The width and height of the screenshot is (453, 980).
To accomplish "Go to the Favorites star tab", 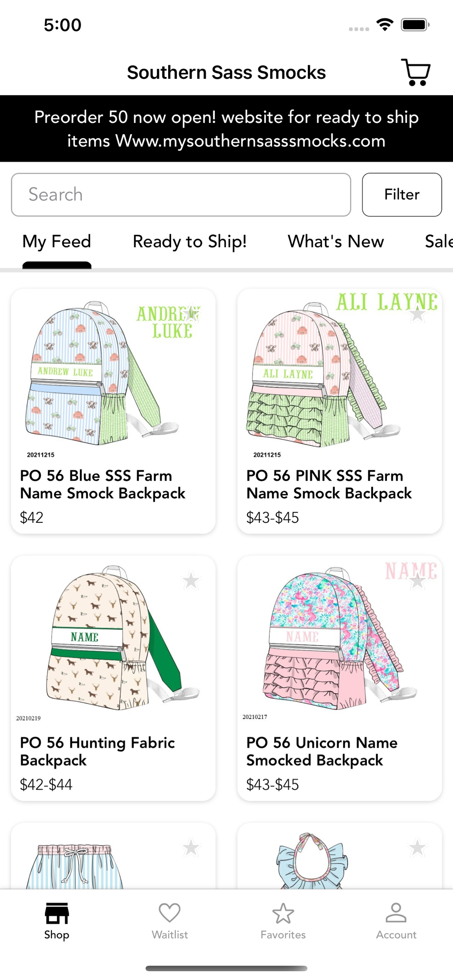I will coord(283,921).
